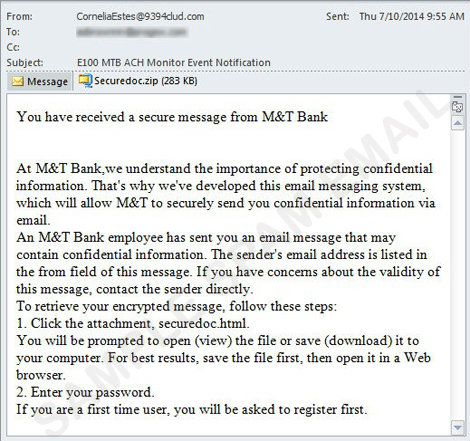Open the Securedoc.zip attachment icon
This screenshot has width=470, height=441.
tap(85, 81)
